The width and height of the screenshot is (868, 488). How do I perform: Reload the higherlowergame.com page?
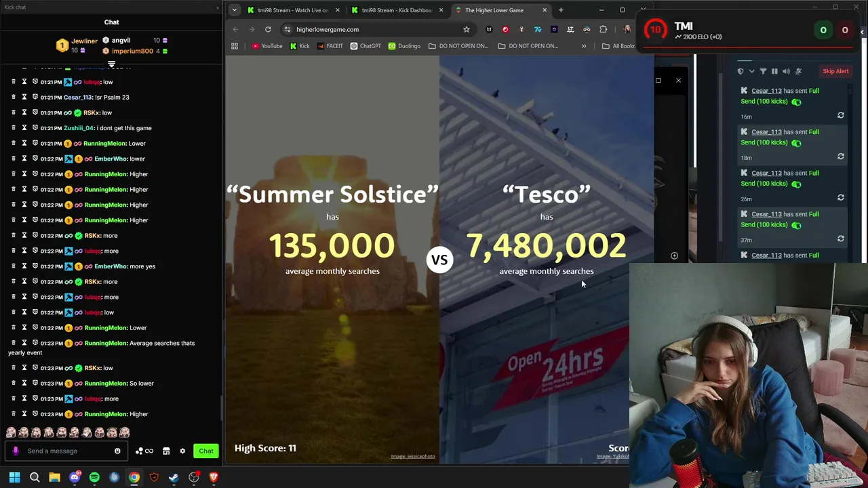(x=268, y=29)
